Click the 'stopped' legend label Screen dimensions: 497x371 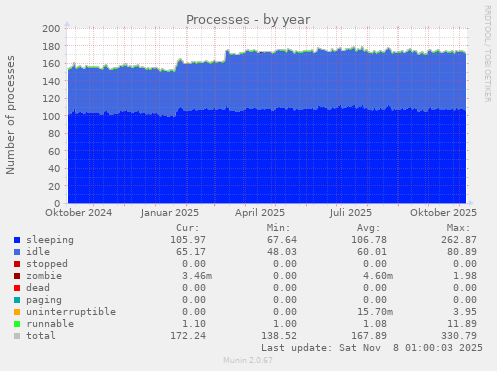[47, 264]
